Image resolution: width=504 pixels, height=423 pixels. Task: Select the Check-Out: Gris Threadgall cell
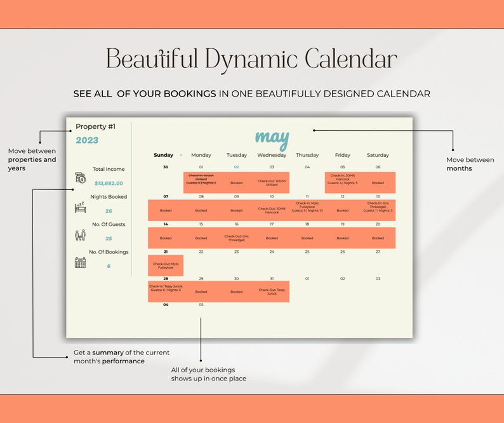pos(237,238)
